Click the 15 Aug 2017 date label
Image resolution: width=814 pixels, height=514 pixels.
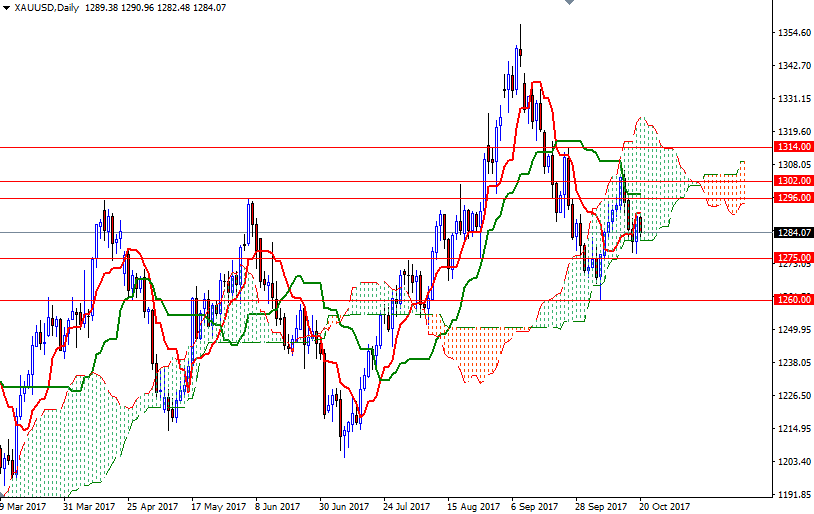coord(473,506)
